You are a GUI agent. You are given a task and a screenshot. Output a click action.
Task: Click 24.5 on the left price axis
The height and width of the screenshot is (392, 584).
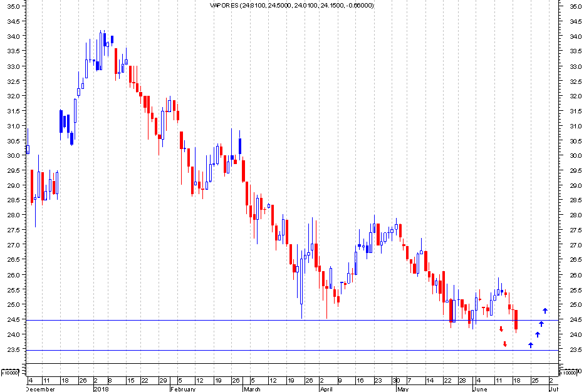point(13,319)
